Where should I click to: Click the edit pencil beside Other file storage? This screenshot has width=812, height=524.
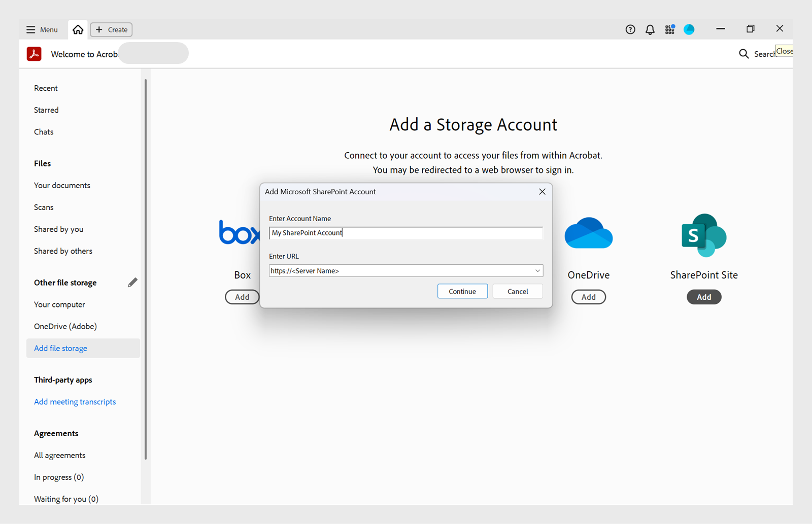[132, 282]
